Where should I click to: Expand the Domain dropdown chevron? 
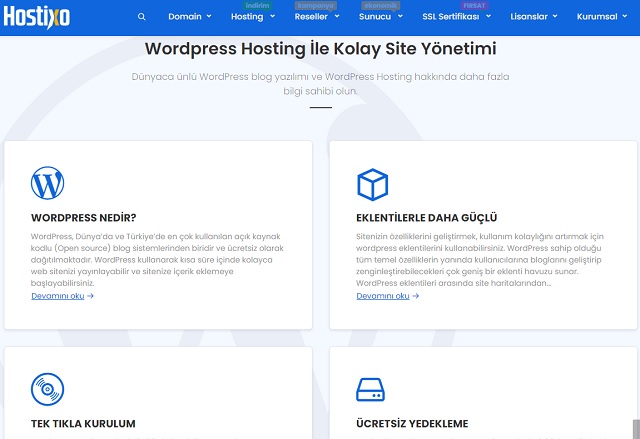coord(209,16)
